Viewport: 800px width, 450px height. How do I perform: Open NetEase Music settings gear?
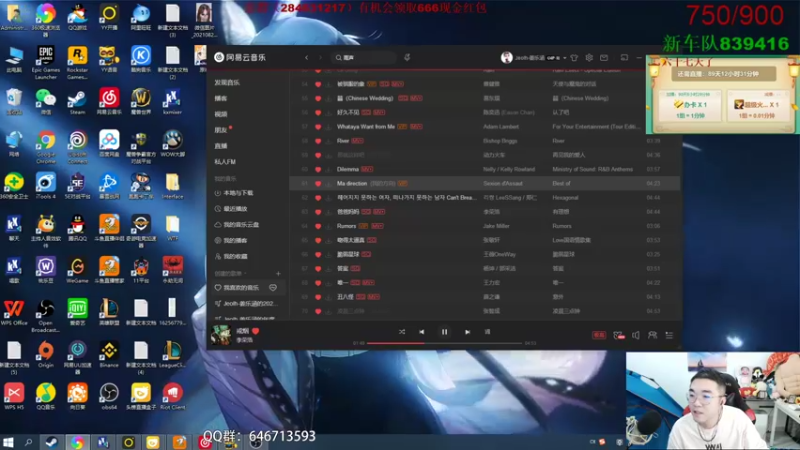[x=589, y=58]
